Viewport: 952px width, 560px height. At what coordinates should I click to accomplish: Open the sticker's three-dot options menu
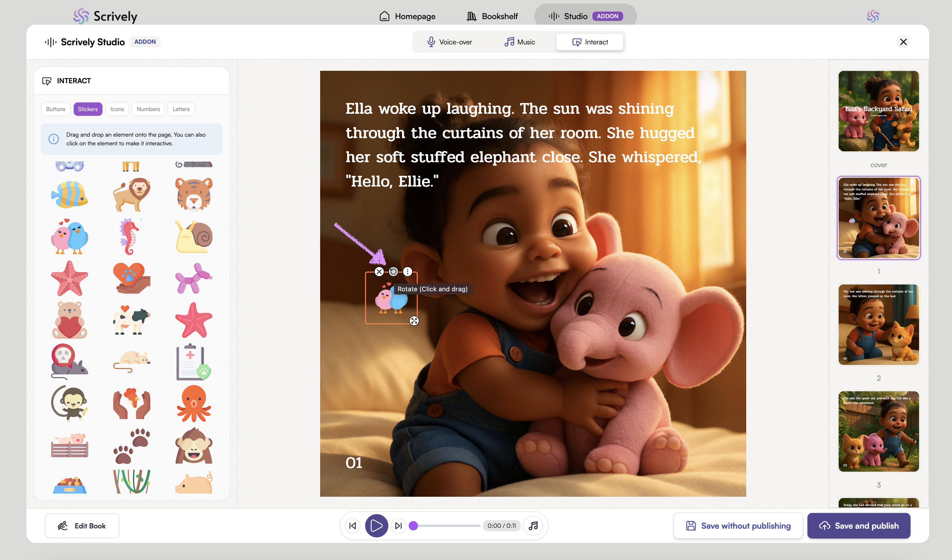pyautogui.click(x=407, y=272)
